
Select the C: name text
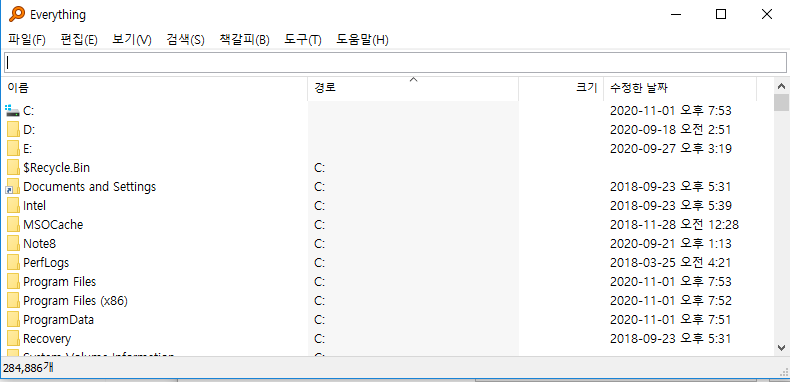29,111
